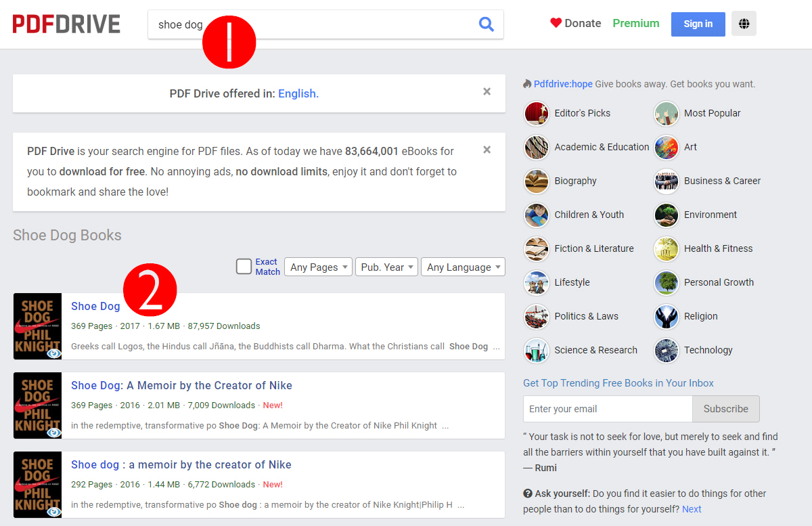
Task: Open Children & Youth category icon
Action: [537, 215]
